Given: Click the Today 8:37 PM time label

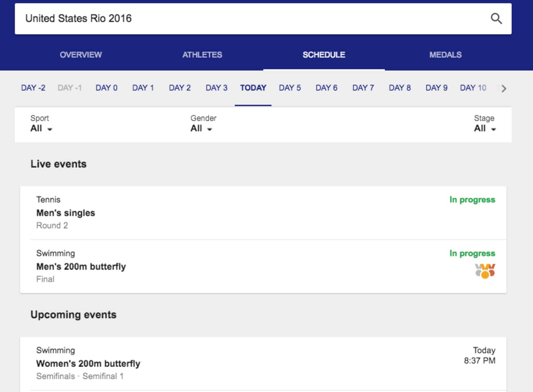Looking at the screenshot, I should (480, 355).
